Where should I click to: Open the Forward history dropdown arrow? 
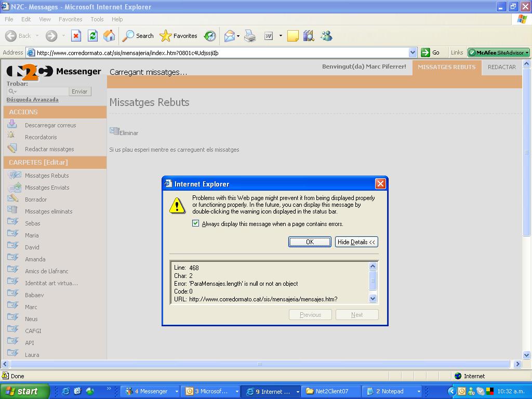click(63, 36)
